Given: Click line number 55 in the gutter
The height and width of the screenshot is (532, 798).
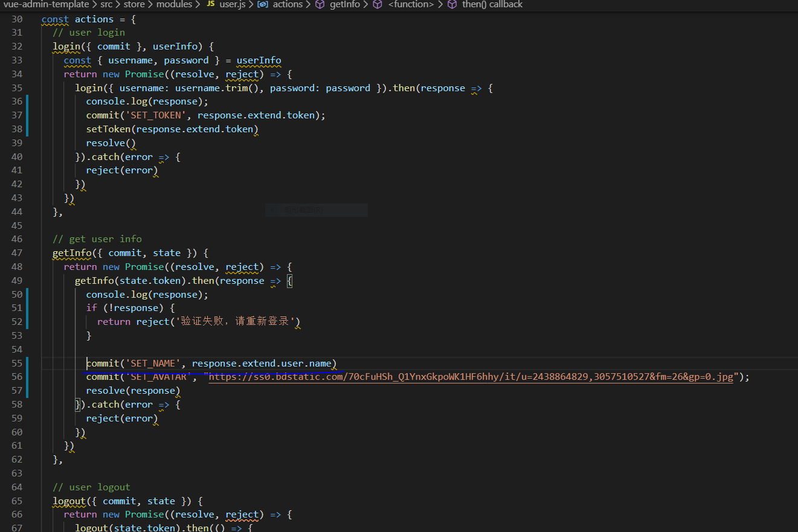Looking at the screenshot, I should 16,363.
